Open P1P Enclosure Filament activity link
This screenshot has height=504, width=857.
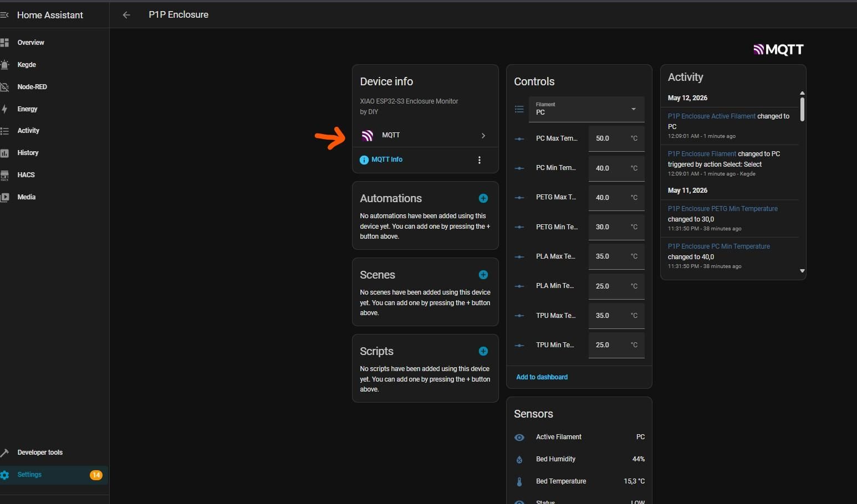(702, 154)
